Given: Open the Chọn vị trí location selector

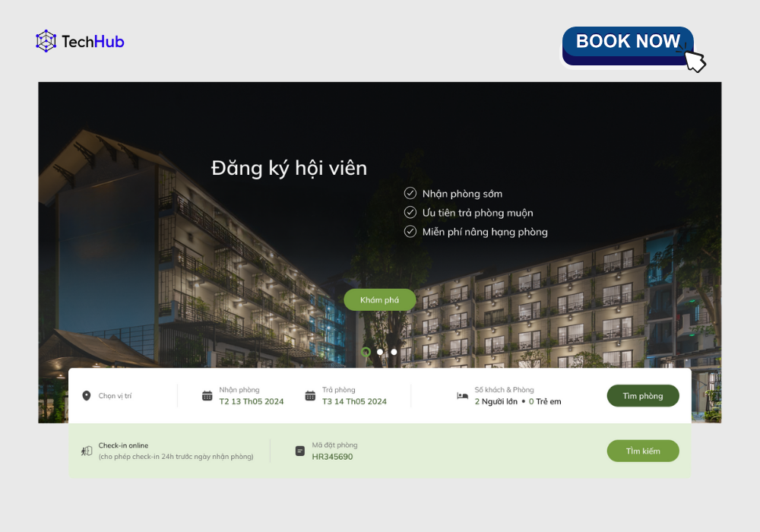Looking at the screenshot, I should (x=124, y=396).
